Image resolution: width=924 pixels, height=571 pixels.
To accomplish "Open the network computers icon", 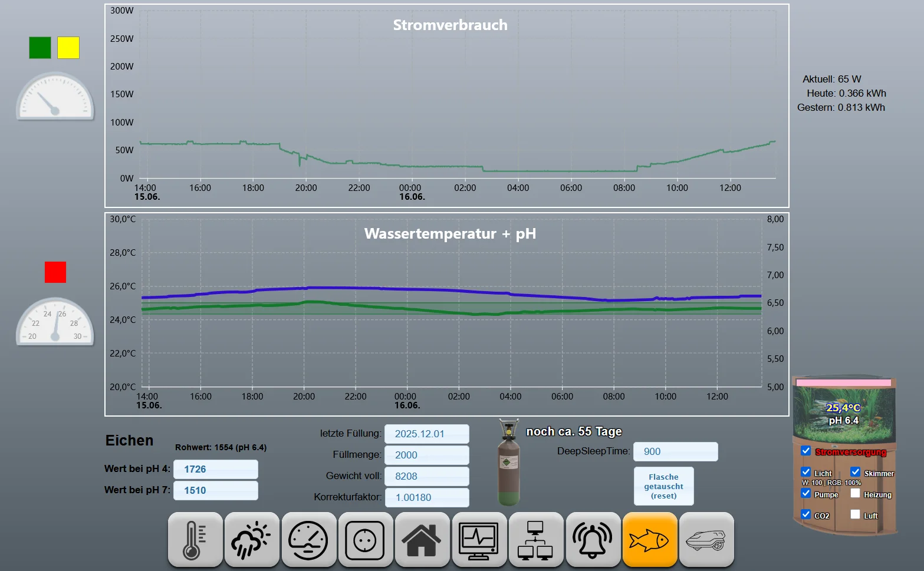I will click(x=536, y=539).
